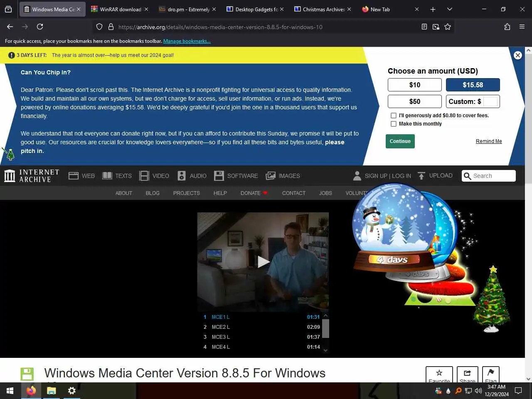Toggle reader view icon
Screen dimensions: 532x399
pyautogui.click(x=424, y=27)
